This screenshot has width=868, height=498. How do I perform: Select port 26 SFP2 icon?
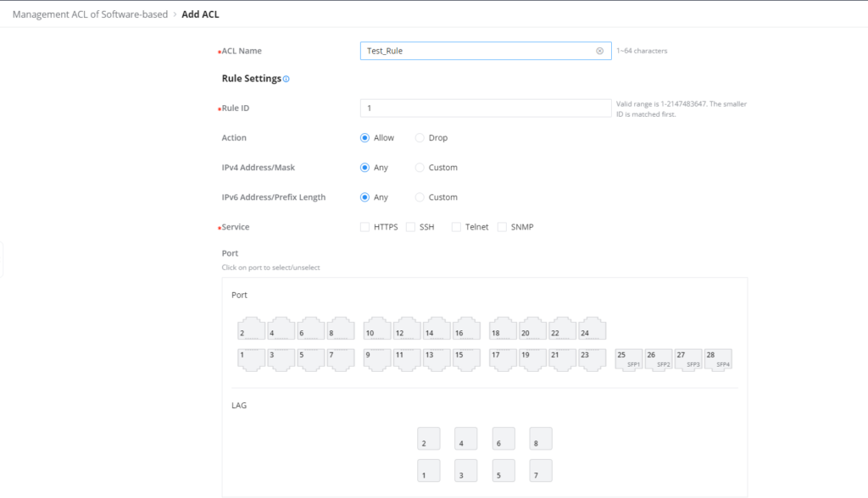click(x=659, y=360)
